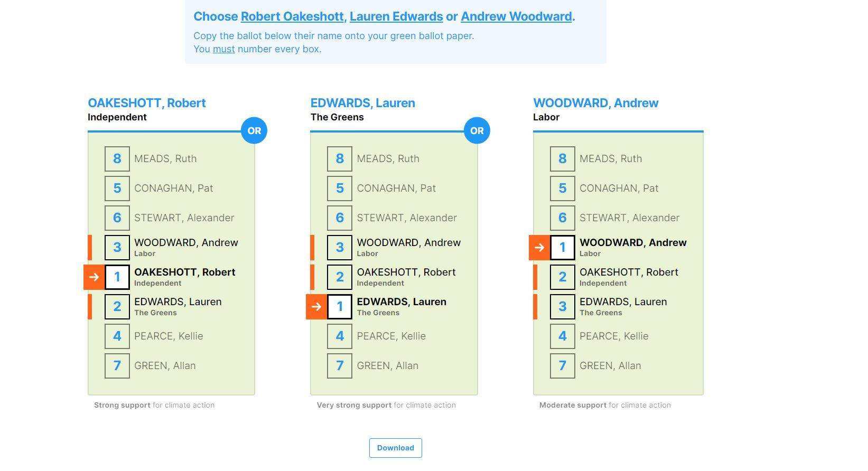Click the orange arrow beside Oakeshott's number 1
Image resolution: width=868 pixels, height=471 pixels.
(94, 277)
